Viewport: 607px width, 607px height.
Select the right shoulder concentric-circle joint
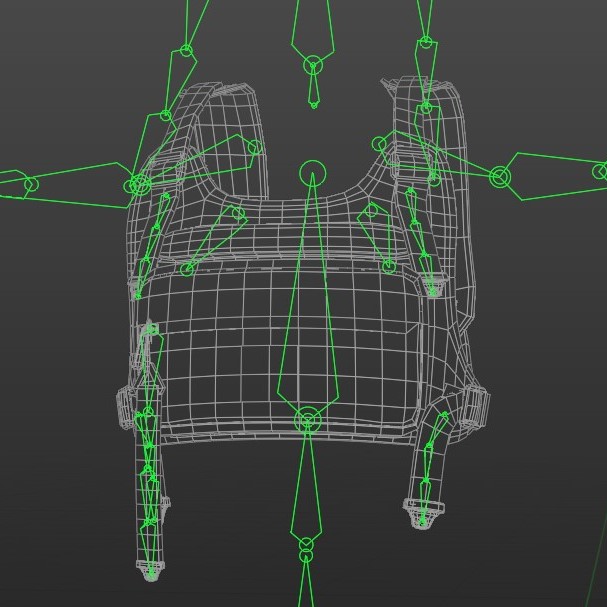(x=500, y=177)
